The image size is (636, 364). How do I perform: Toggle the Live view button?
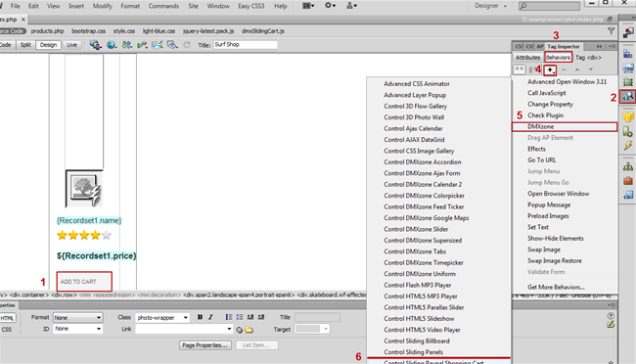click(71, 45)
